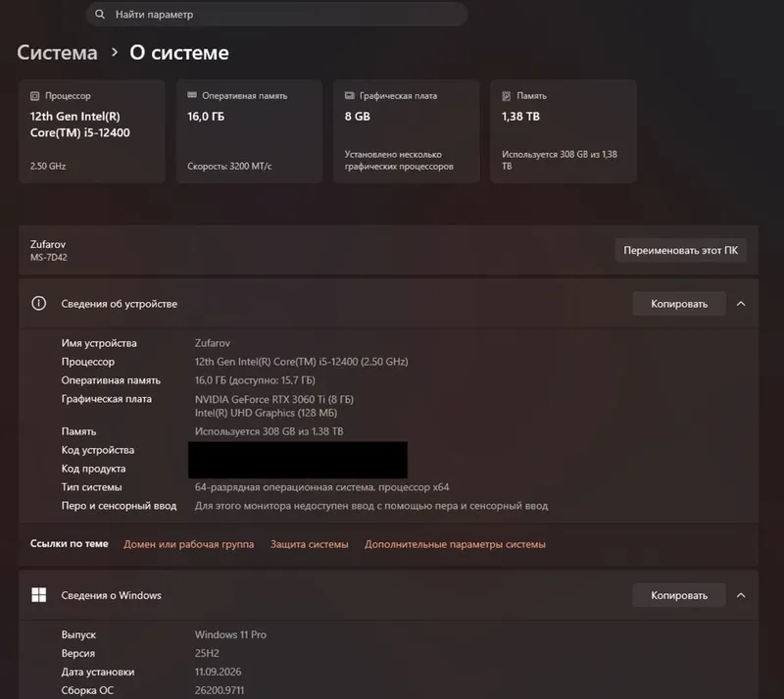Click the Тип системы label

pyautogui.click(x=91, y=487)
